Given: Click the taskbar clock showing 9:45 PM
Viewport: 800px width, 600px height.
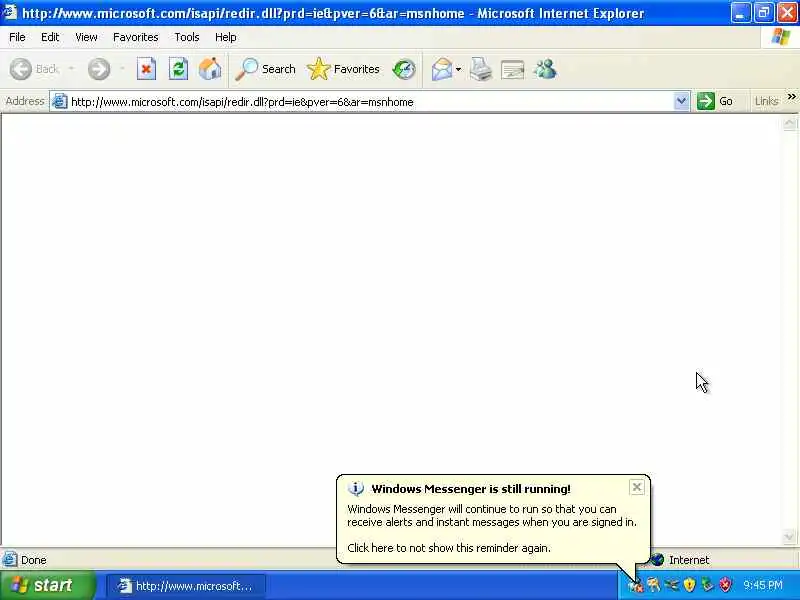Looking at the screenshot, I should click(x=763, y=585).
